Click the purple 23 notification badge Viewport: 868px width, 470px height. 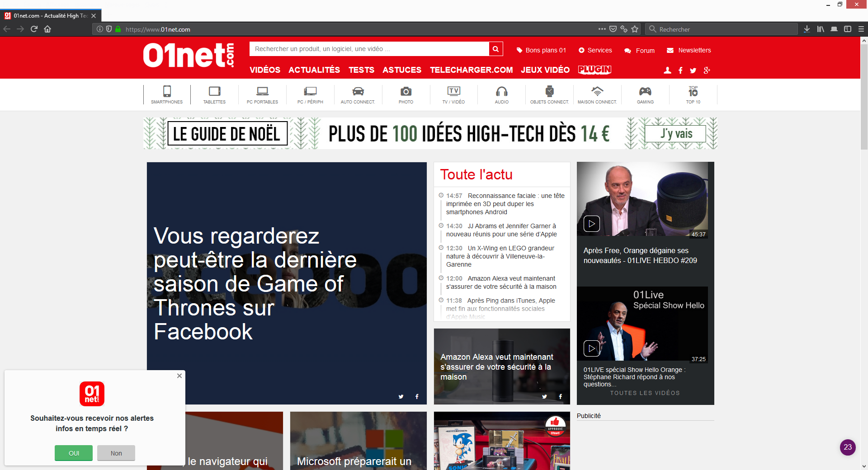tap(848, 447)
